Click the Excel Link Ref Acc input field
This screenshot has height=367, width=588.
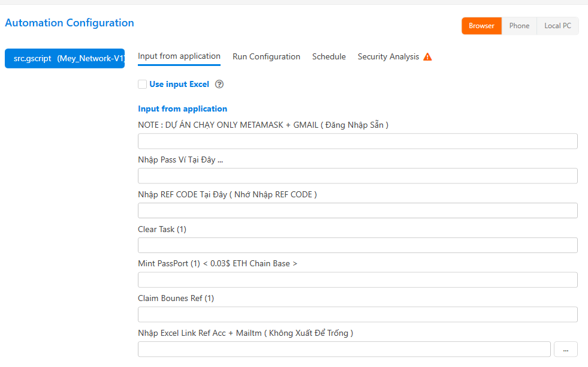click(x=344, y=350)
